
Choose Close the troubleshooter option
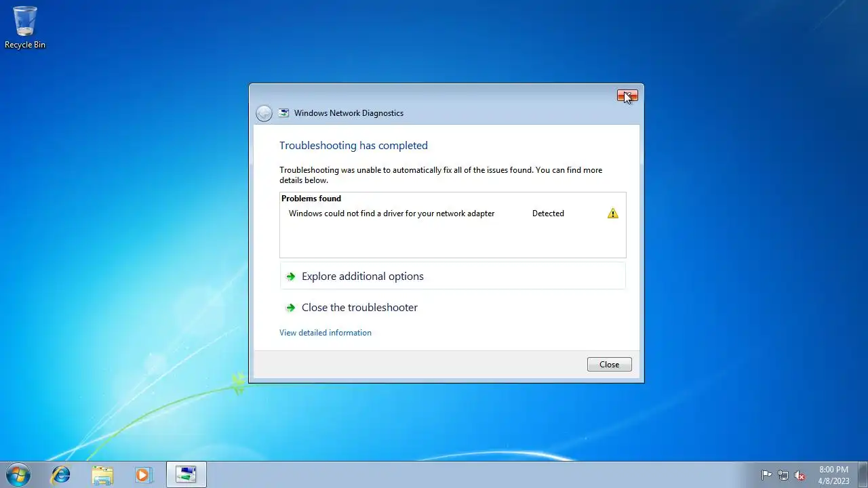point(452,308)
